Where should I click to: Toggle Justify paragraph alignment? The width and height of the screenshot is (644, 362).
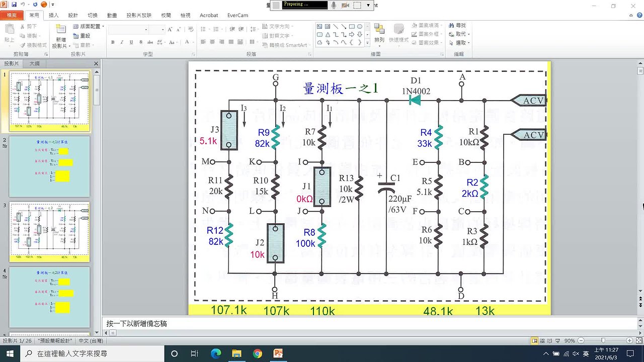coord(231,42)
